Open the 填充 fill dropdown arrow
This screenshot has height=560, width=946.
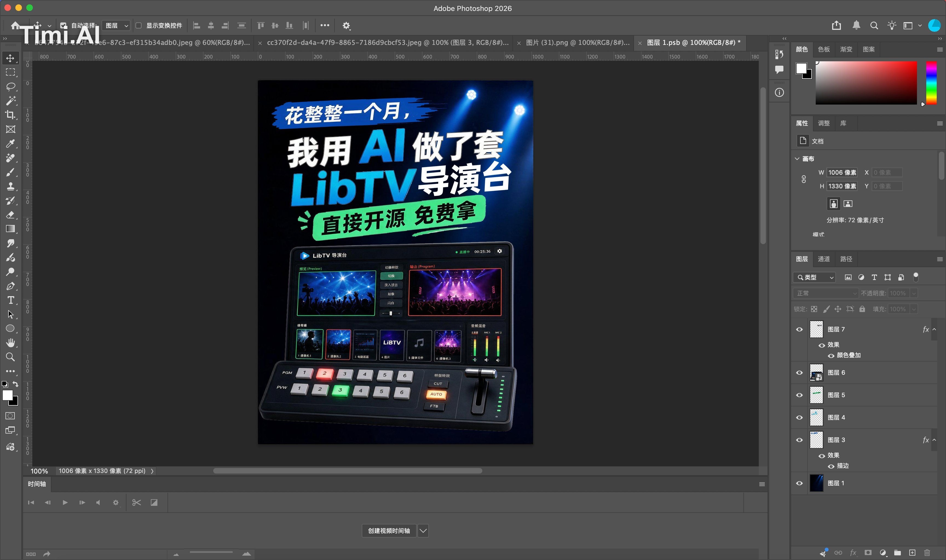[914, 309]
